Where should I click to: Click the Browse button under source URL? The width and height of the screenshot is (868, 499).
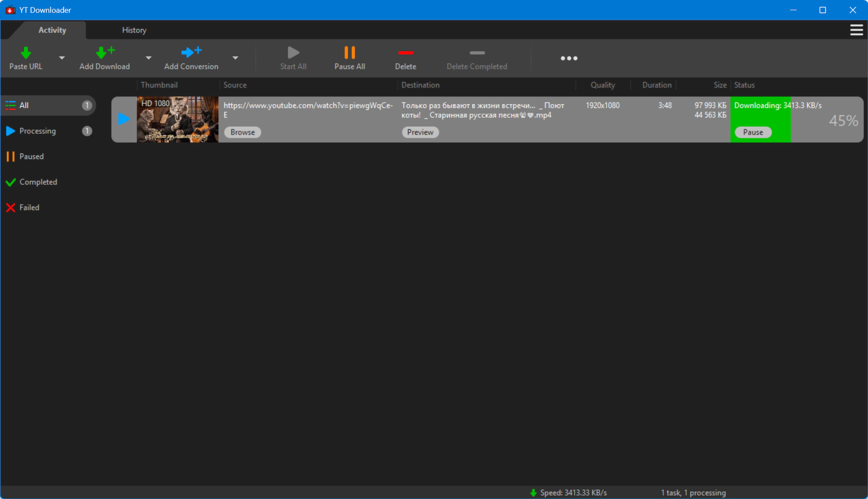(x=243, y=132)
